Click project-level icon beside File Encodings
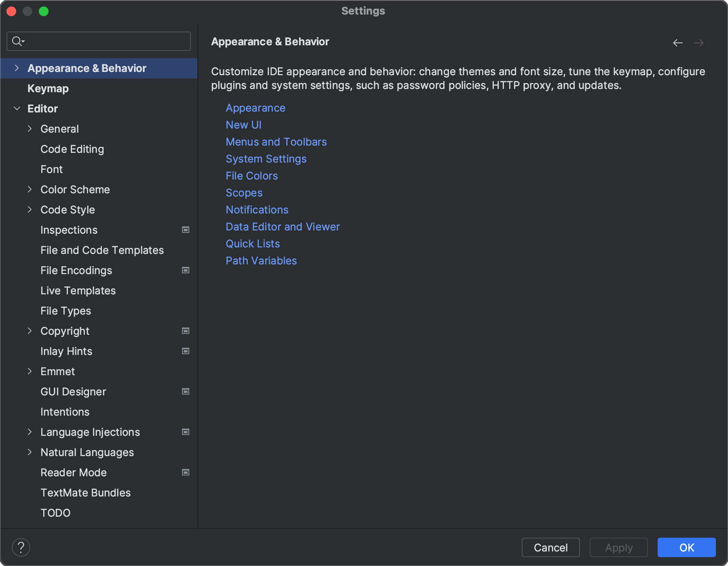This screenshot has height=566, width=728. click(186, 270)
